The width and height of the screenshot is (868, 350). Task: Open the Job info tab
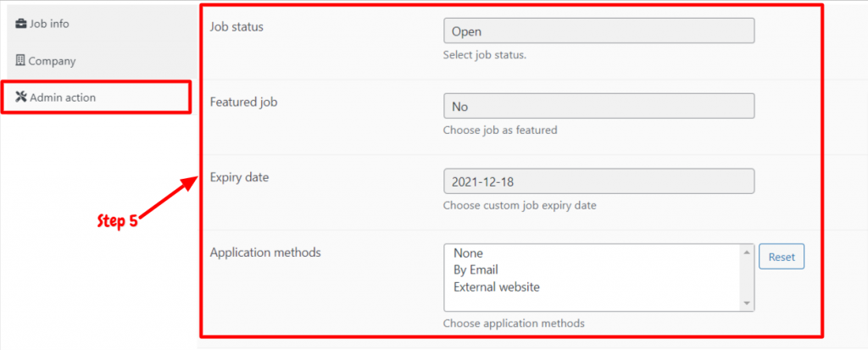102,24
